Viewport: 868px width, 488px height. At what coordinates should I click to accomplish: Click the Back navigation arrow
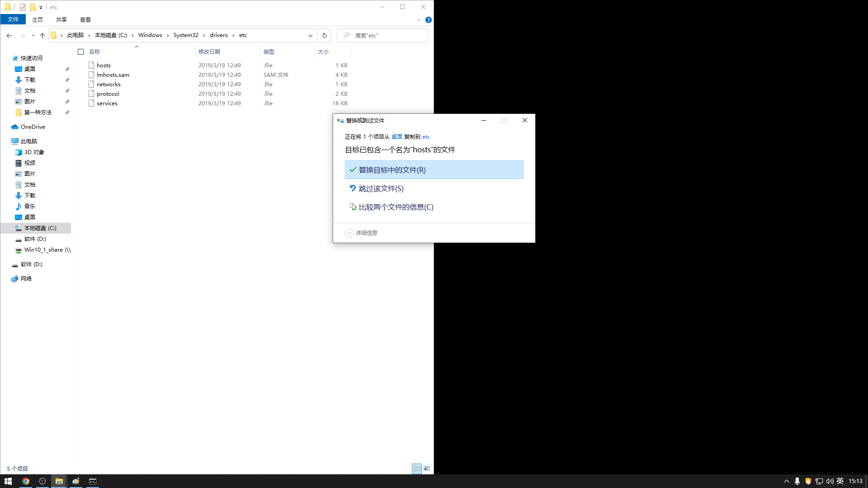pyautogui.click(x=9, y=35)
